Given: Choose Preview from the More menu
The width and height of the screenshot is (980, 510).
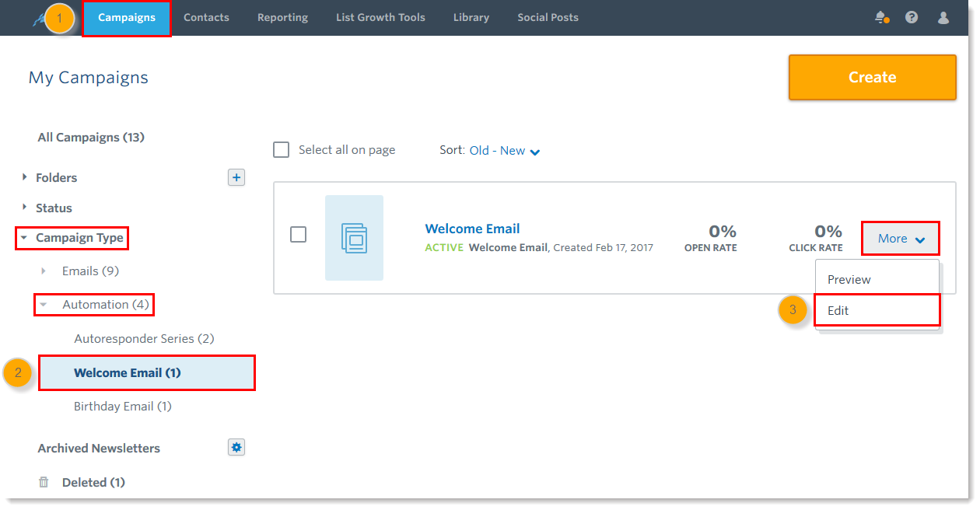Looking at the screenshot, I should pos(877,279).
